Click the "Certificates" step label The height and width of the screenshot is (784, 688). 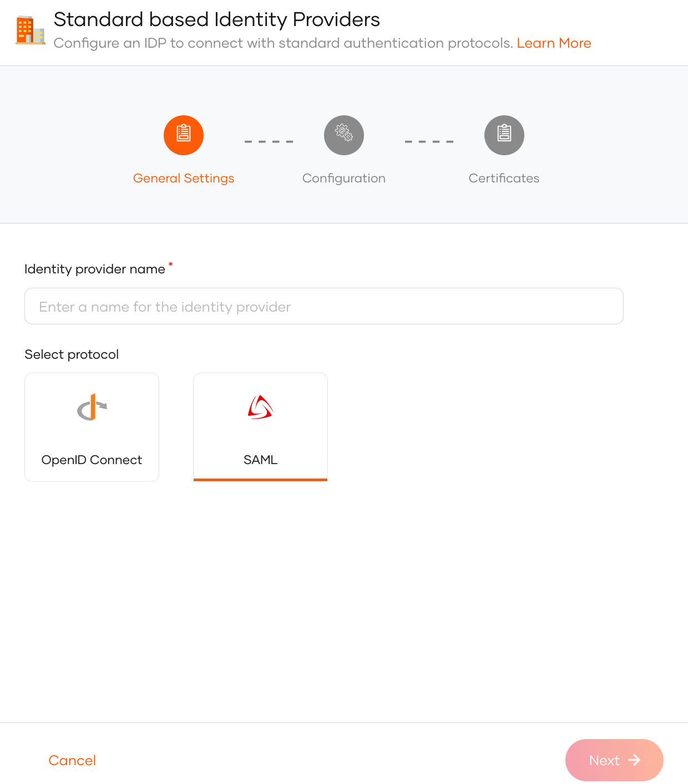click(x=504, y=179)
